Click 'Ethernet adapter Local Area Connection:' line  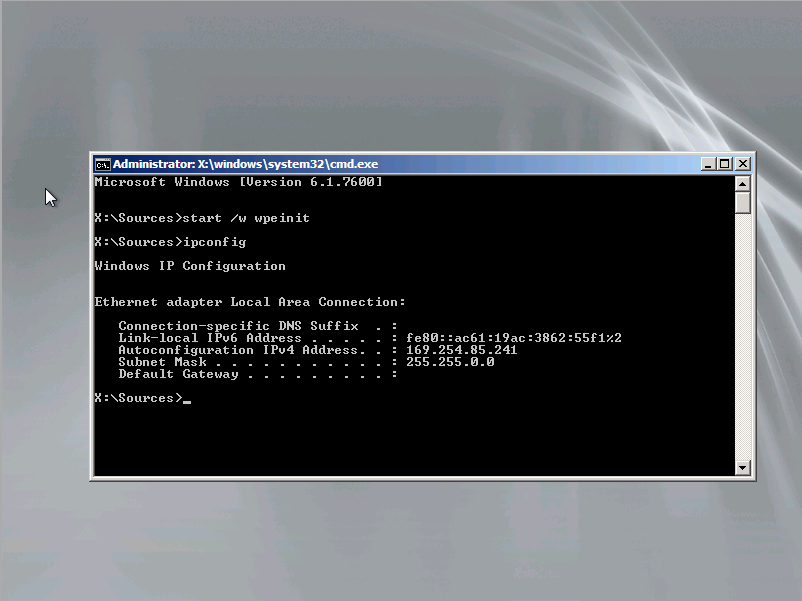(x=250, y=302)
